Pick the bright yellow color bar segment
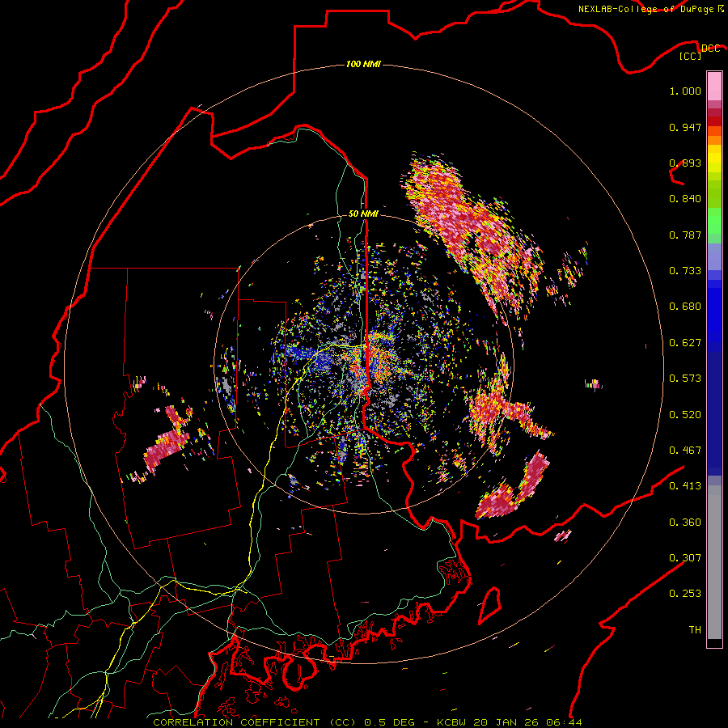Screen dimensions: 728x728 click(714, 159)
